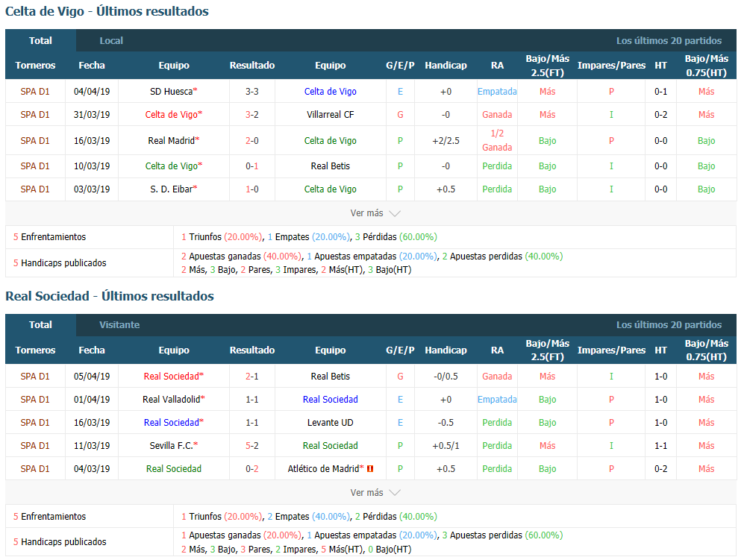Screen dimensions: 744x560
Task: Click Real Betis in the 10/03/19 row
Action: tap(331, 166)
